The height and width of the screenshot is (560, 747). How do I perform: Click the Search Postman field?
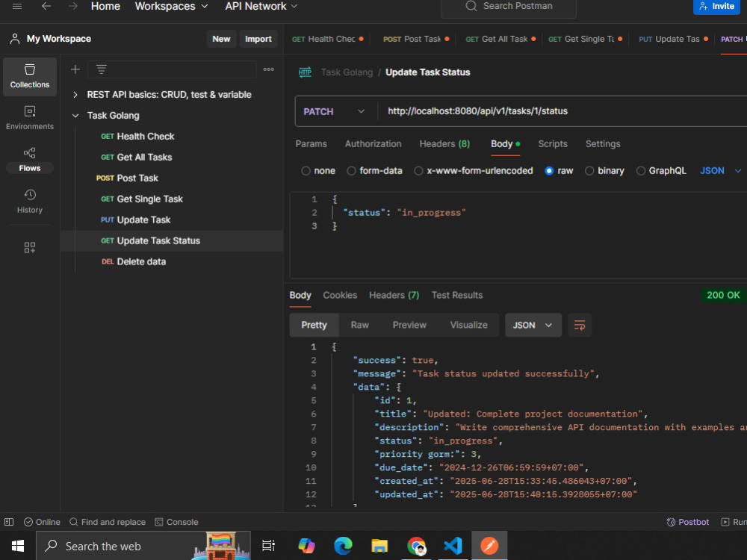coord(509,7)
